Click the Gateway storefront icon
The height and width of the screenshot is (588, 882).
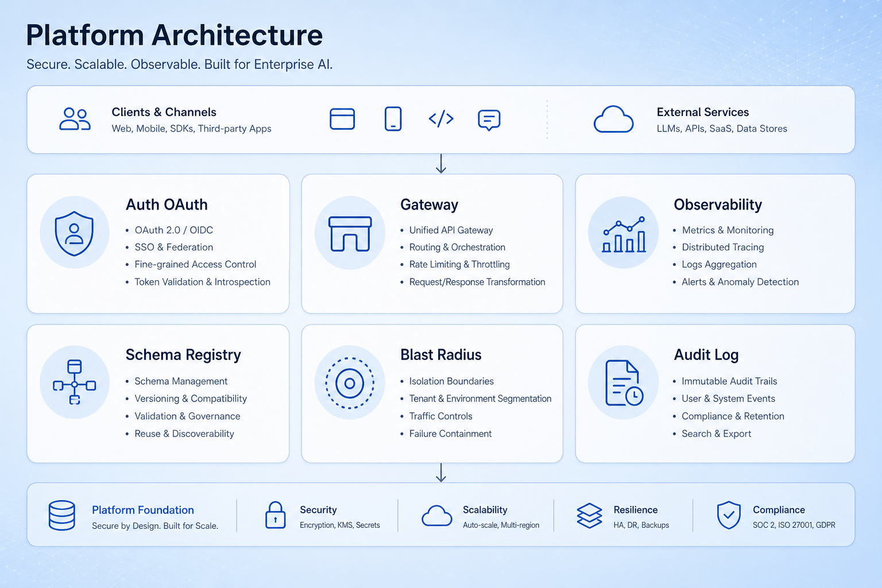click(350, 234)
